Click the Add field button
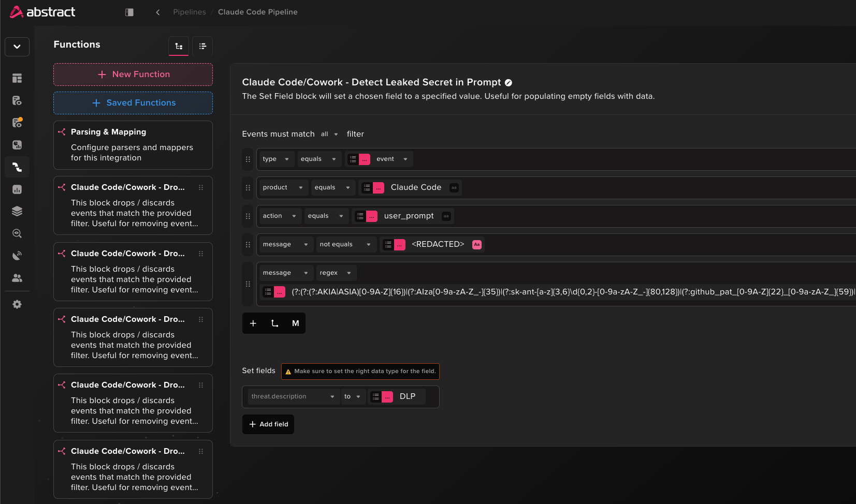This screenshot has height=504, width=856. click(268, 424)
